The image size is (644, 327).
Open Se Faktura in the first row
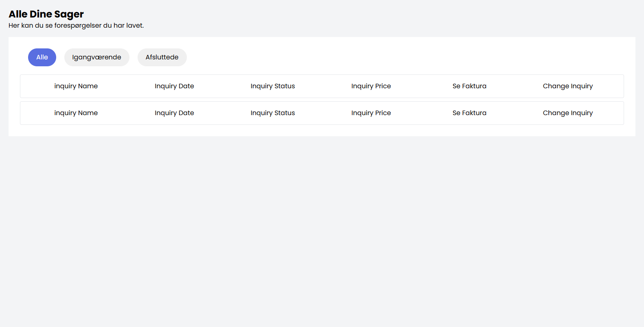pyautogui.click(x=469, y=86)
